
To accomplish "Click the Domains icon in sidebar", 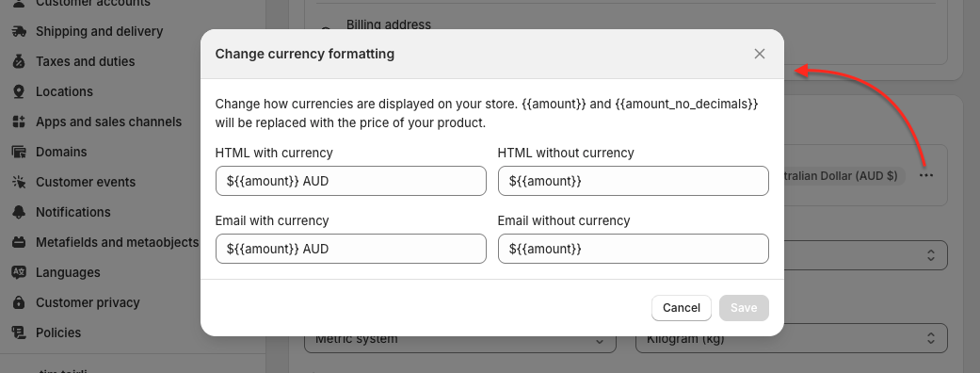I will click(x=19, y=152).
